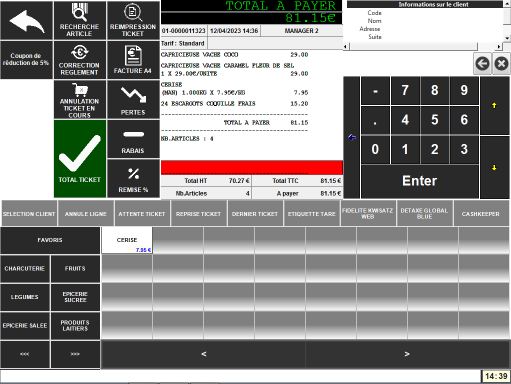Click Enter on the numeric keypad

pos(420,181)
